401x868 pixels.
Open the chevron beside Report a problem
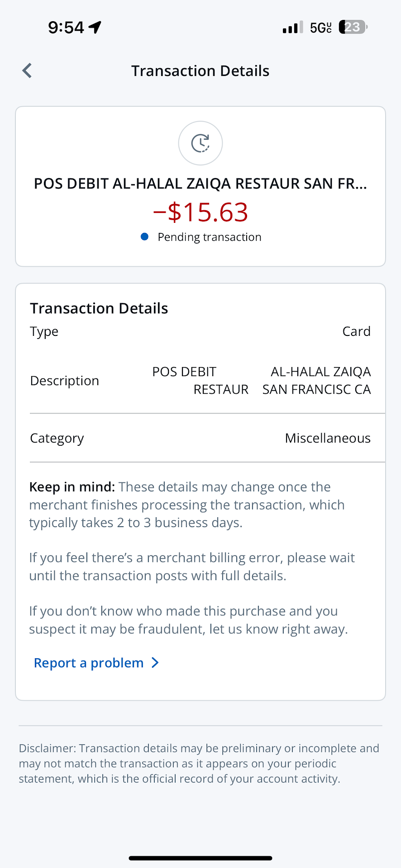tap(155, 663)
